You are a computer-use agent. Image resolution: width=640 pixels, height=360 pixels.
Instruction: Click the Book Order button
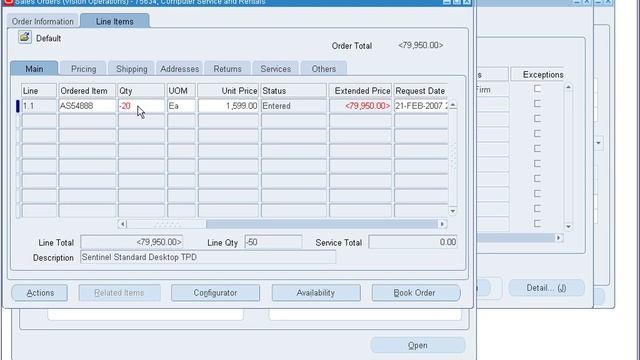(x=416, y=293)
